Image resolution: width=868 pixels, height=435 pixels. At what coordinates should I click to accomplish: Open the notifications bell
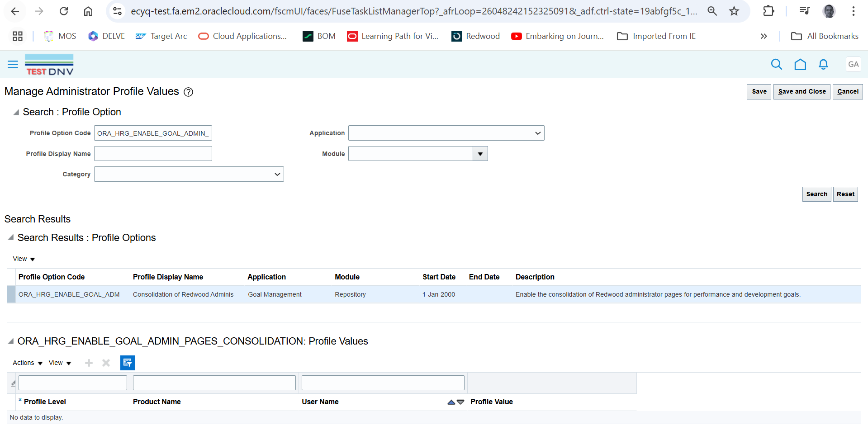point(823,64)
